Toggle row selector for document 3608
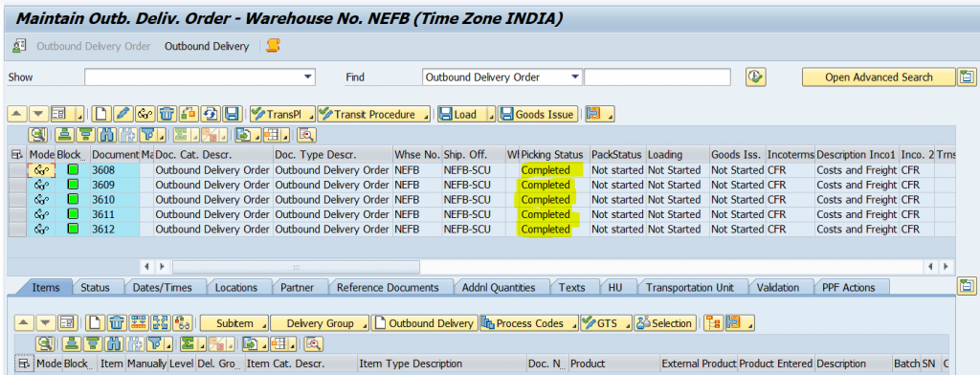The width and height of the screenshot is (980, 375). [x=17, y=170]
